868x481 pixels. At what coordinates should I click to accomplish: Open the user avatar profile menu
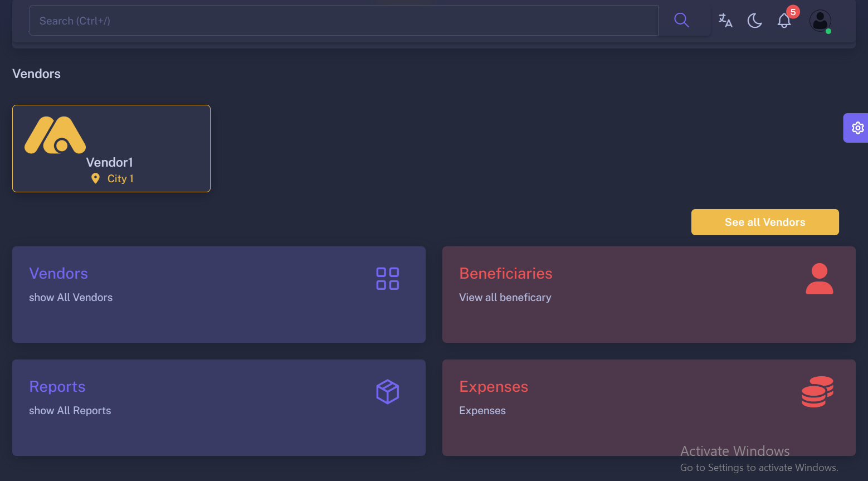coord(820,21)
